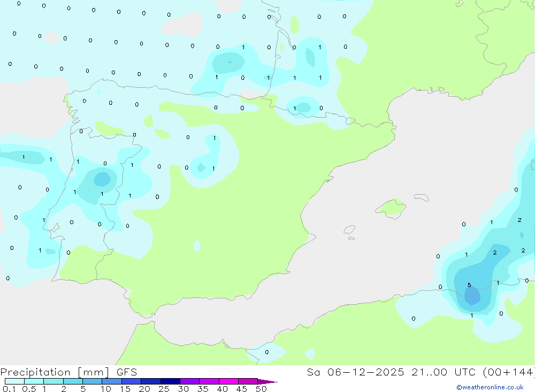535x392 pixels.
Task: Click the '21..00 UTC' time text
Action: click(x=444, y=372)
